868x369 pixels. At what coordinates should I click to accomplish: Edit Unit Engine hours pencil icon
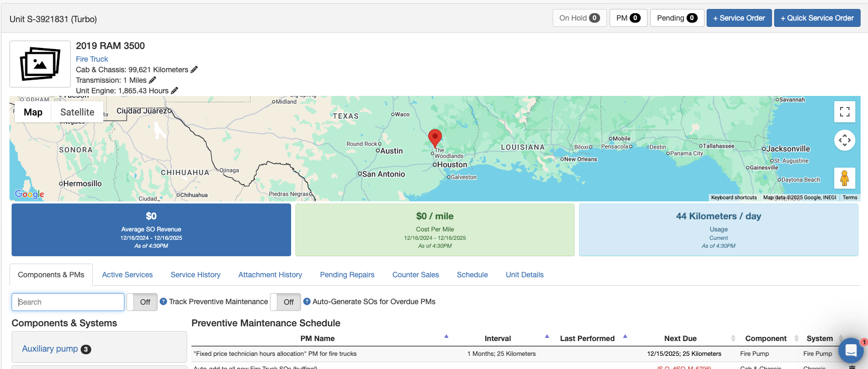point(175,91)
